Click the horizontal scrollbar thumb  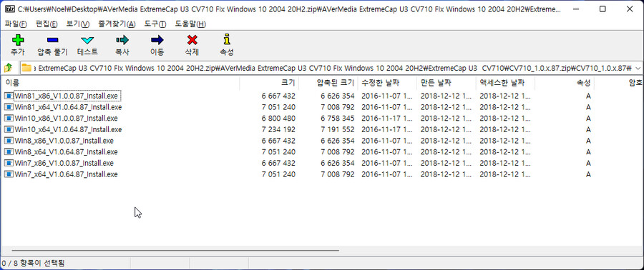(175, 250)
